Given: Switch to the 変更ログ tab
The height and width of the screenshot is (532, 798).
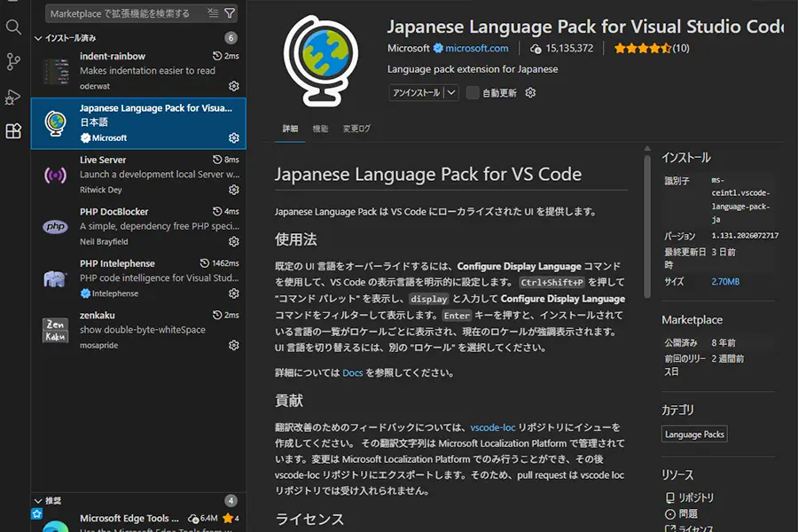Looking at the screenshot, I should tap(356, 129).
